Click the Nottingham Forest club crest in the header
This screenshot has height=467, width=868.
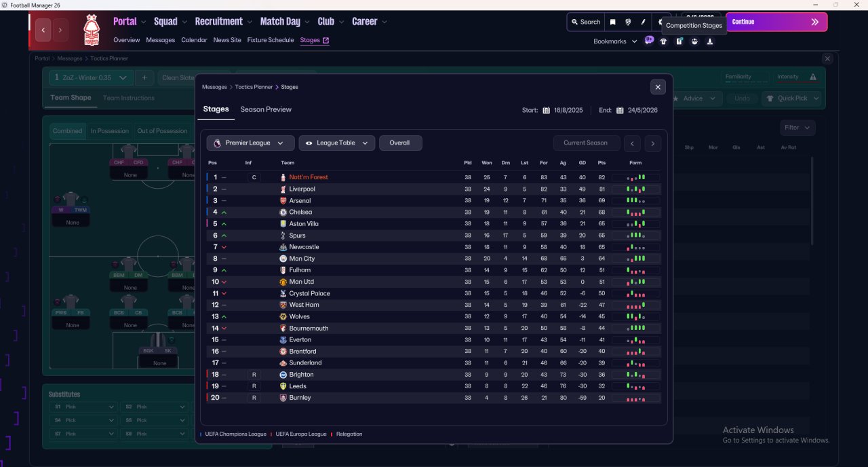pyautogui.click(x=91, y=31)
